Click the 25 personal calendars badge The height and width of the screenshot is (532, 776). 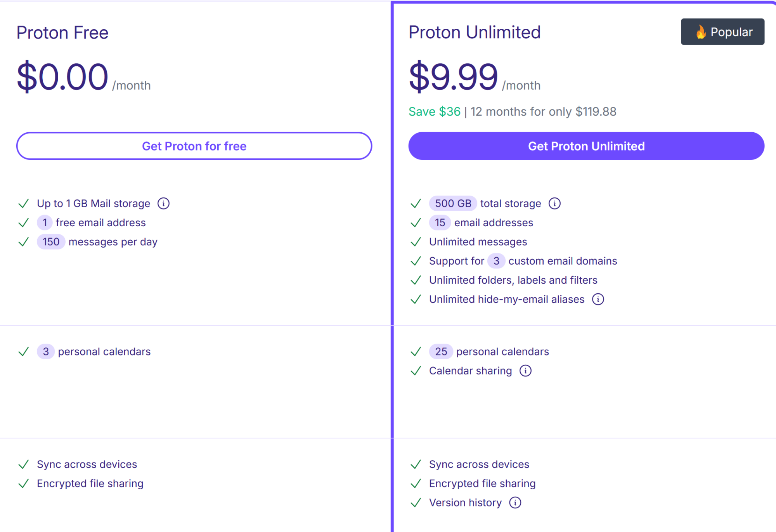[x=441, y=352]
